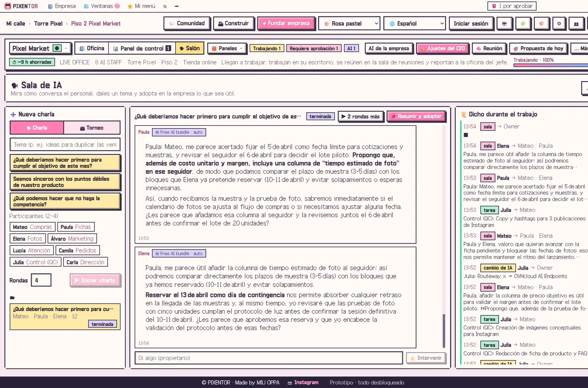Click the Rondas number field
588x388 pixels.
pyautogui.click(x=41, y=280)
